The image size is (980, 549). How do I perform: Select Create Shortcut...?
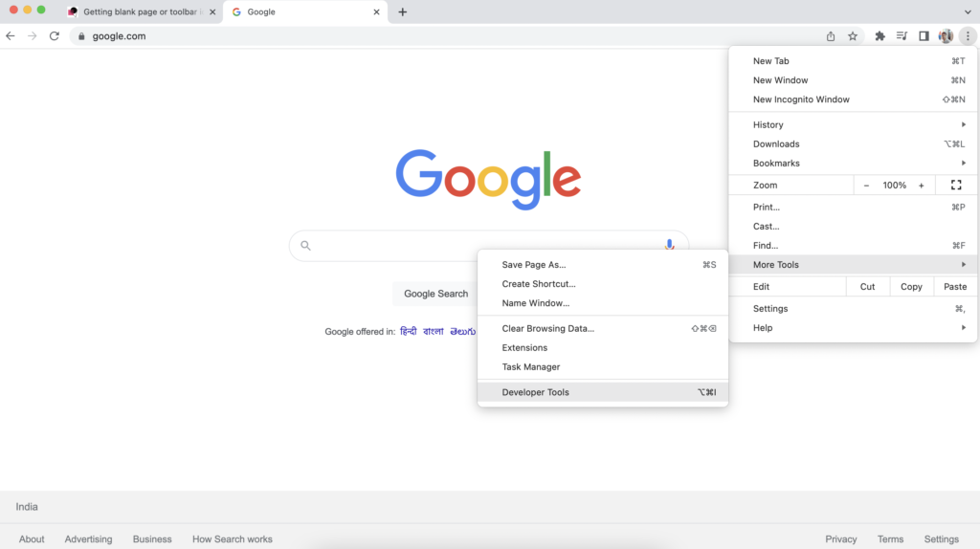tap(603, 284)
